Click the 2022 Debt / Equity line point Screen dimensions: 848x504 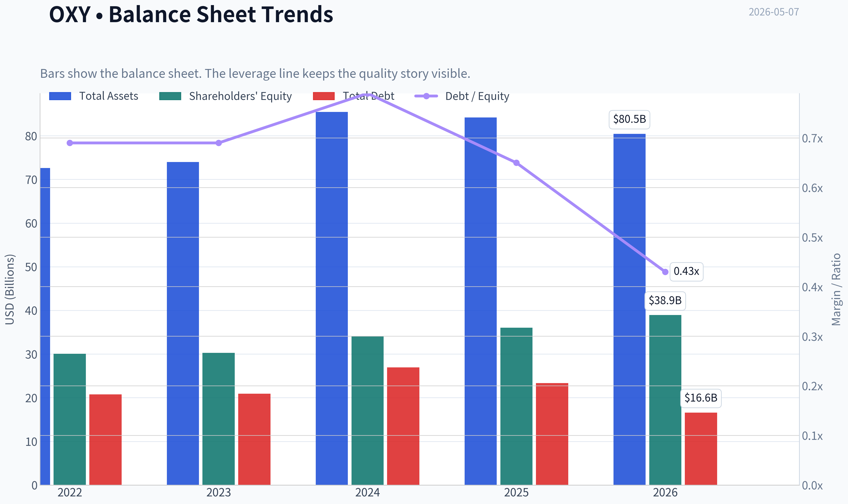[x=70, y=143]
